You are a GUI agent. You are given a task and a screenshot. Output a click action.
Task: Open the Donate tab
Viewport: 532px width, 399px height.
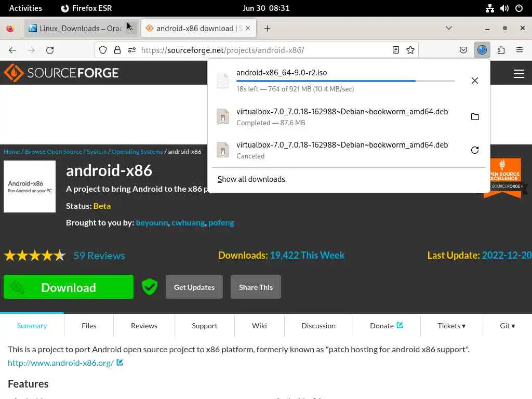point(387,326)
